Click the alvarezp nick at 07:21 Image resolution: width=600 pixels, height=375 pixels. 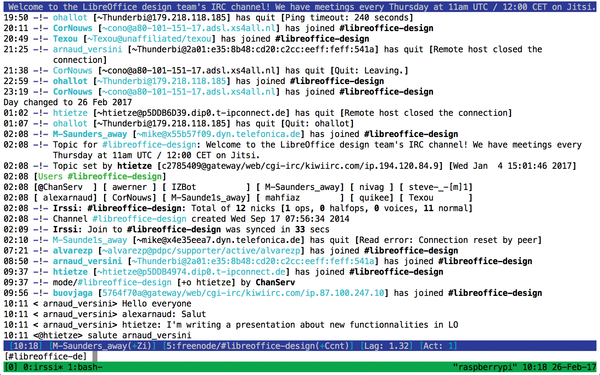[x=73, y=251]
